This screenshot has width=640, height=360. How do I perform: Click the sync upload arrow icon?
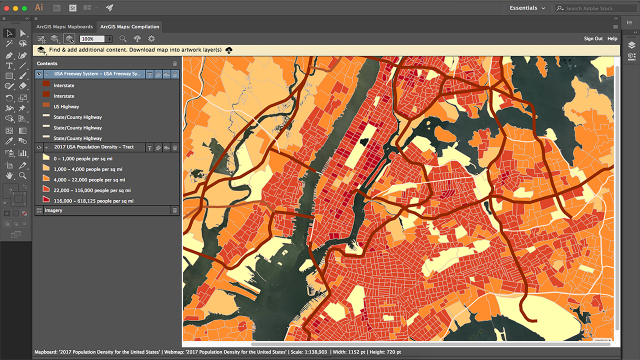[x=137, y=39]
